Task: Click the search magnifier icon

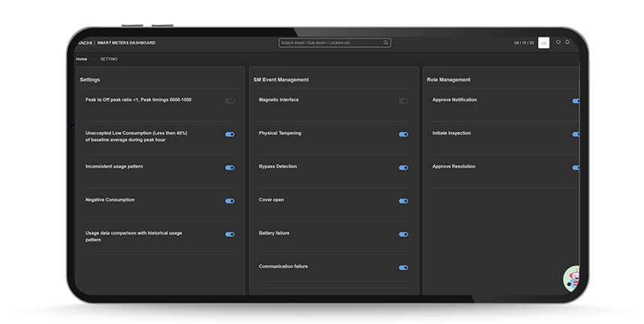Action: 386,43
